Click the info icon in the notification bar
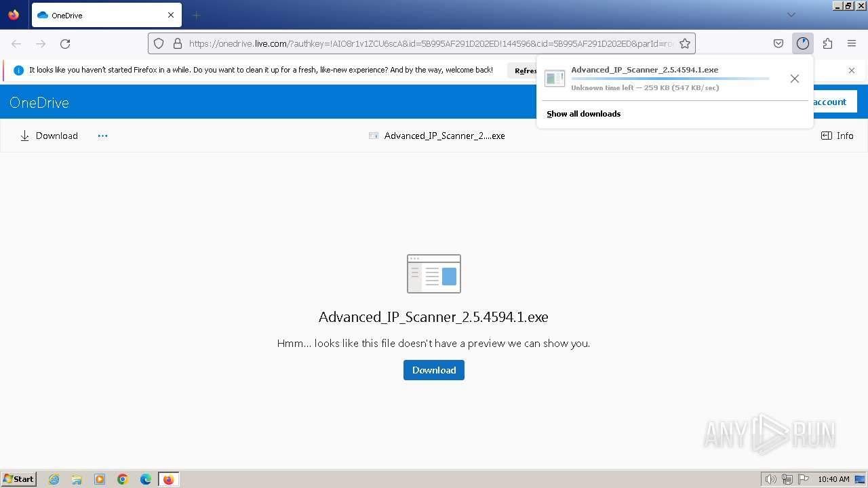 coord(18,70)
